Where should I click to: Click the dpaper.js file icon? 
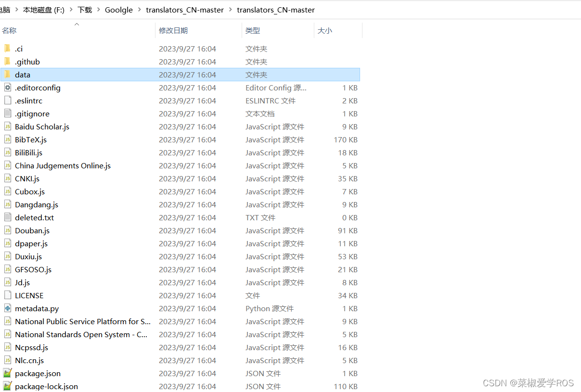(x=7, y=243)
